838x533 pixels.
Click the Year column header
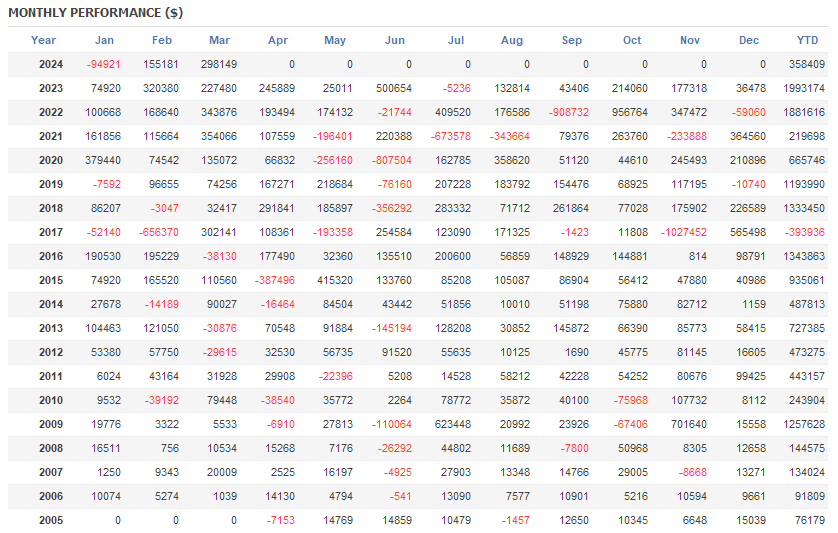click(x=43, y=40)
